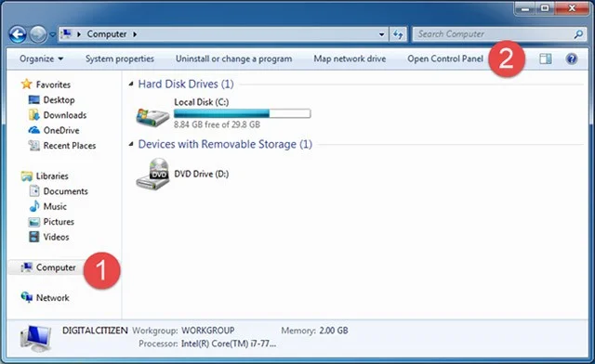Image resolution: width=595 pixels, height=364 pixels.
Task: Select Favorites in the navigation pane
Action: tap(53, 84)
